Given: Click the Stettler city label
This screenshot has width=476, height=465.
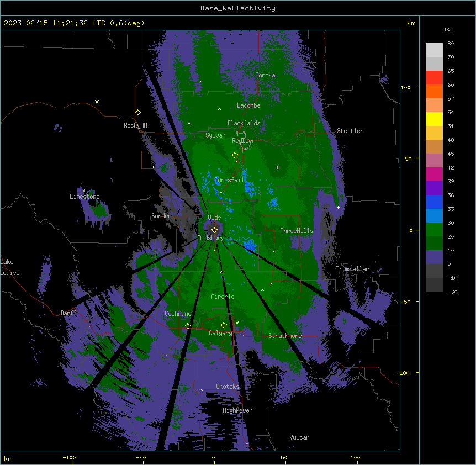Looking at the screenshot, I should (x=350, y=131).
